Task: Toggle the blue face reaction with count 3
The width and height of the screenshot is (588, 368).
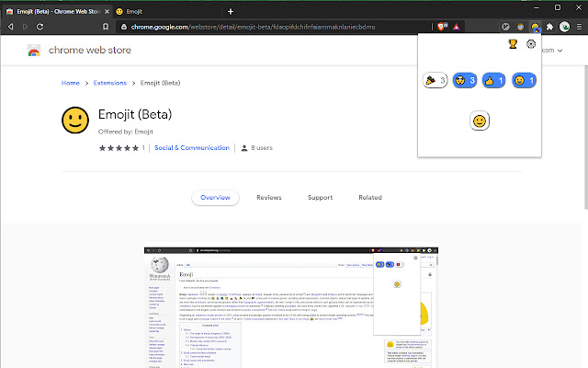Action: coord(465,80)
